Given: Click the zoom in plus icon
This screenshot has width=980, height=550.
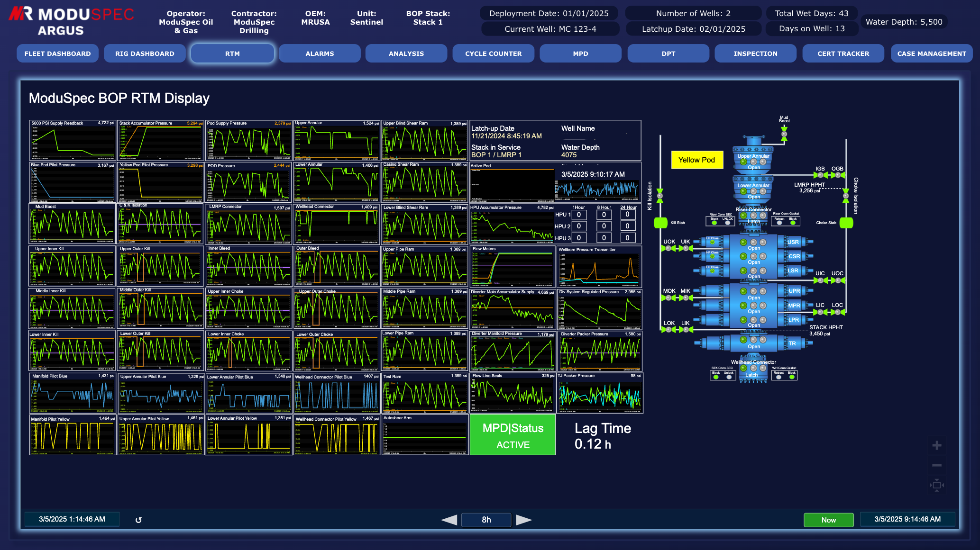Looking at the screenshot, I should 936,445.
